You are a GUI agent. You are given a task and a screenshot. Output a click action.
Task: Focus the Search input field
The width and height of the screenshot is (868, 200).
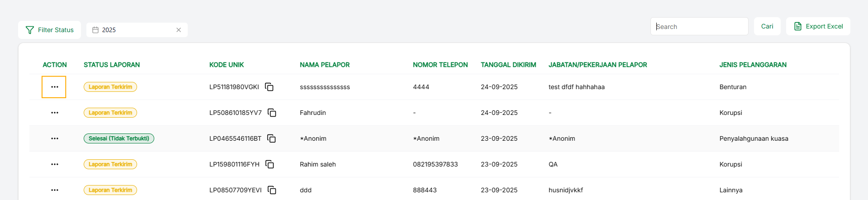pos(699,27)
